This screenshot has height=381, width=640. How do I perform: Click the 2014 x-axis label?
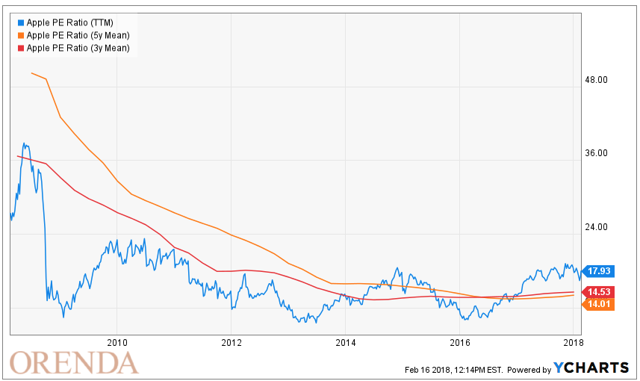click(x=345, y=343)
